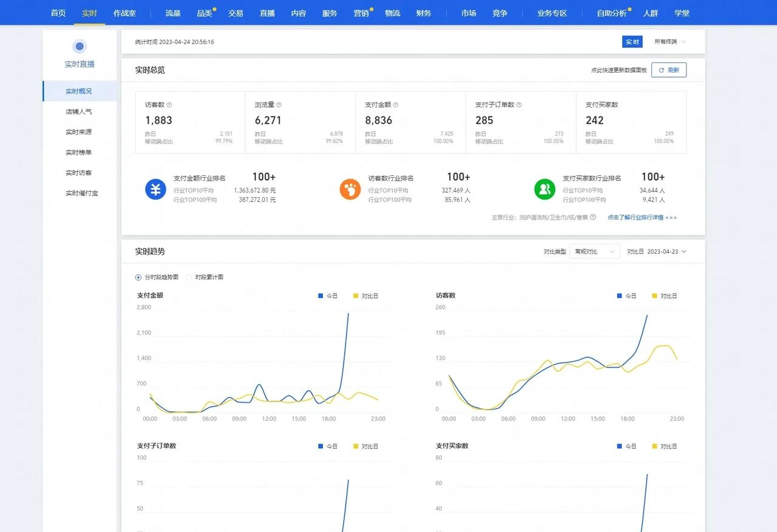Click yellow 对比日 legend swatch on 支付买家数 chart
777x532 pixels.
click(x=654, y=446)
